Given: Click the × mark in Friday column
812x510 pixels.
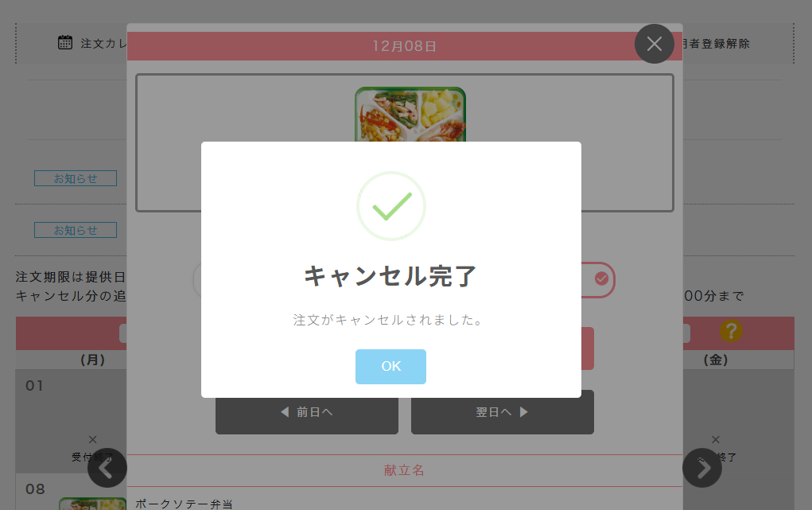Looking at the screenshot, I should point(716,439).
